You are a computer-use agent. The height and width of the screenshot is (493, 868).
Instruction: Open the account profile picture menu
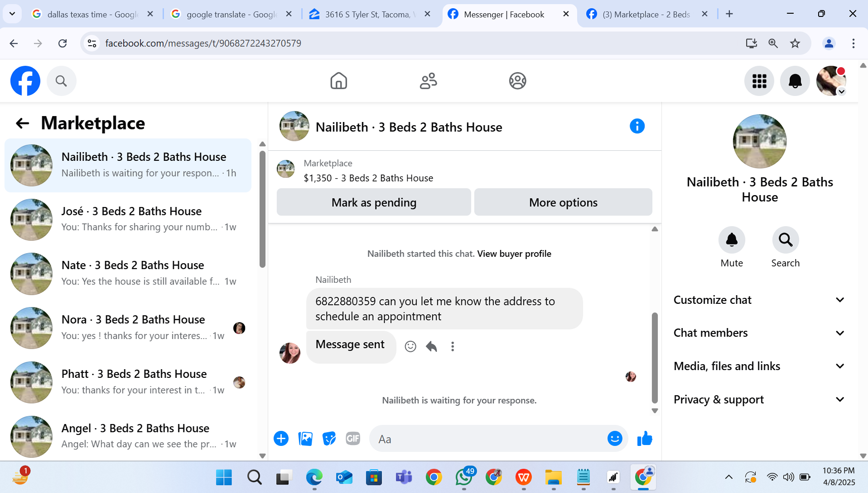click(x=831, y=81)
